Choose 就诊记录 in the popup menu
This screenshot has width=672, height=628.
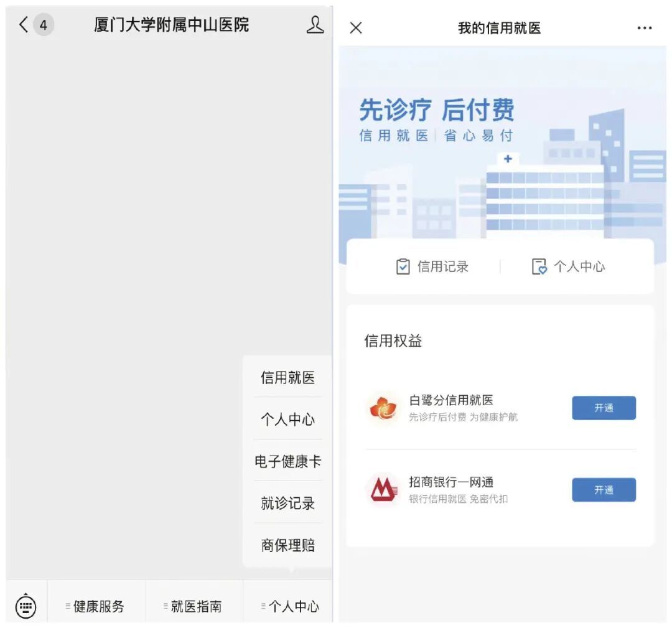coord(287,503)
